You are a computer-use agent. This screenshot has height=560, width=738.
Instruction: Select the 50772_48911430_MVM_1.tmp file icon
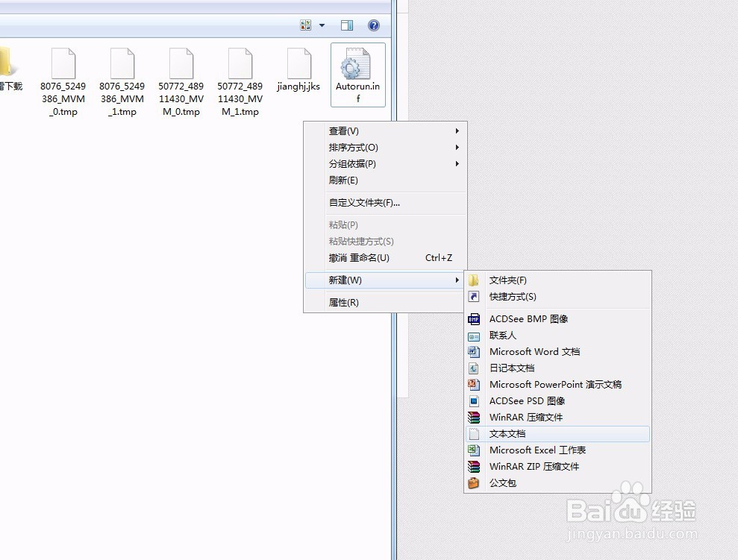click(x=240, y=63)
